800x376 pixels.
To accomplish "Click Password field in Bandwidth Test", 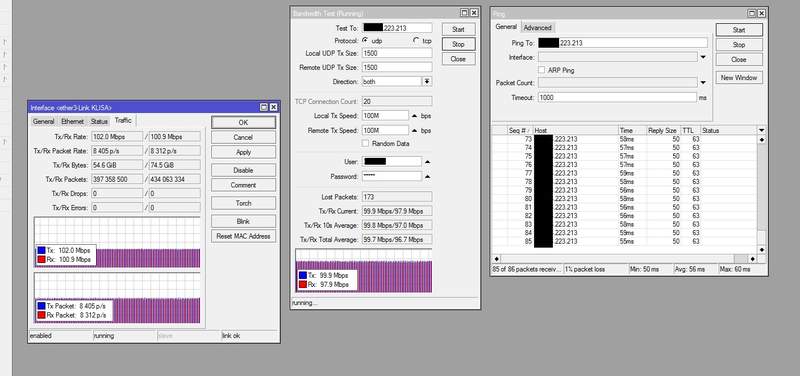I will [x=392, y=176].
